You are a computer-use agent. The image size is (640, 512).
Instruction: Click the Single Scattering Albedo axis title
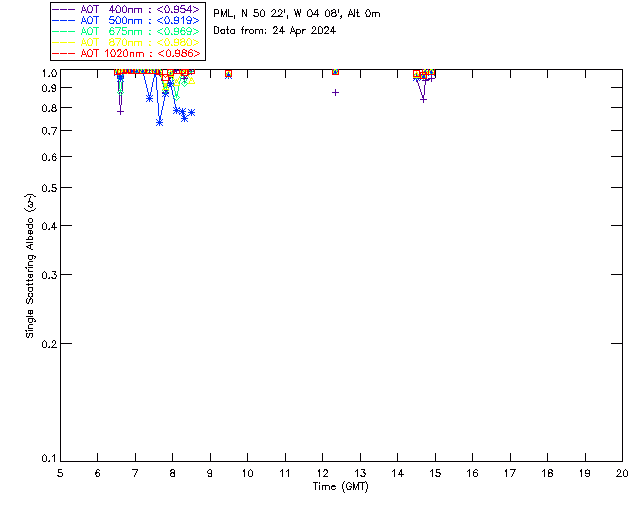point(31,266)
